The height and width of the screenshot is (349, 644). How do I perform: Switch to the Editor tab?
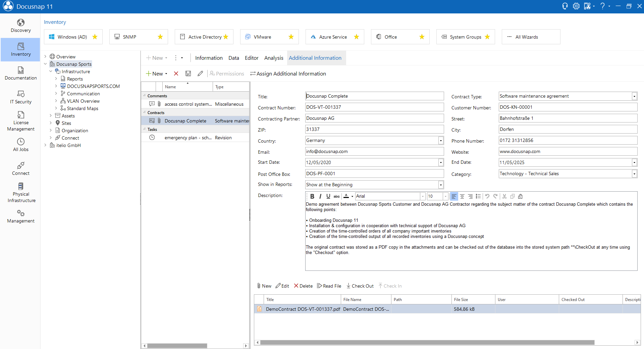pyautogui.click(x=252, y=58)
